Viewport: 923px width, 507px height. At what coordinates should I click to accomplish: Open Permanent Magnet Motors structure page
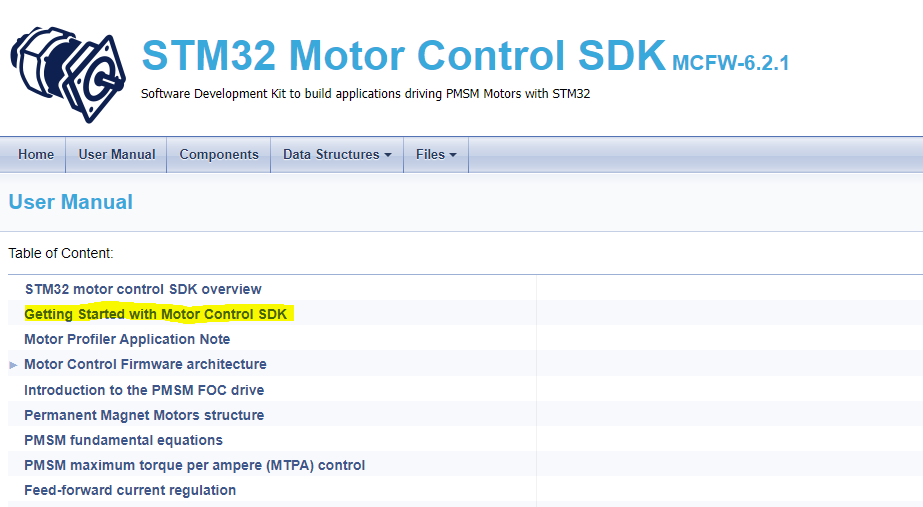point(144,415)
